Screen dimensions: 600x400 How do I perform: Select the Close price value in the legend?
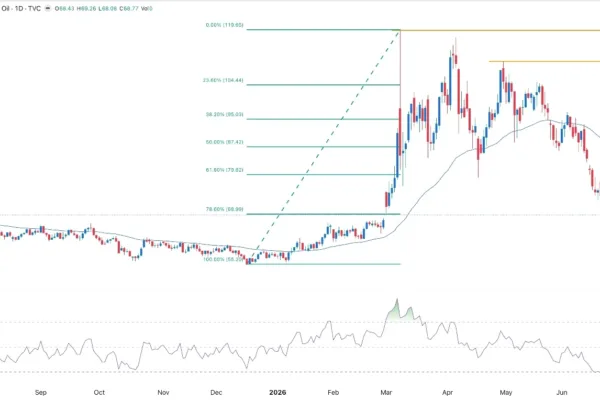coord(129,8)
